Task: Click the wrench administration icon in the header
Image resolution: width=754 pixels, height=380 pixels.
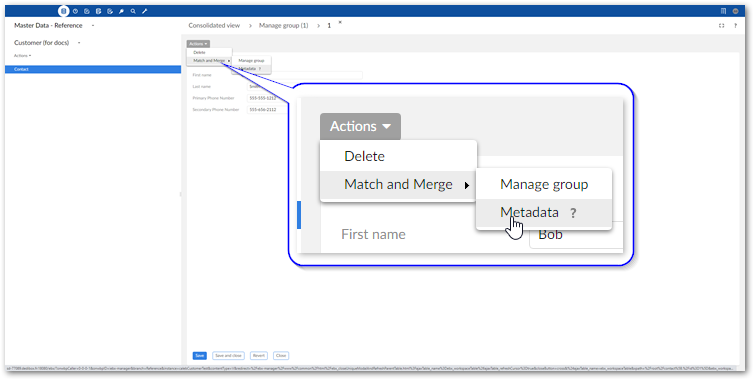Action: point(145,11)
